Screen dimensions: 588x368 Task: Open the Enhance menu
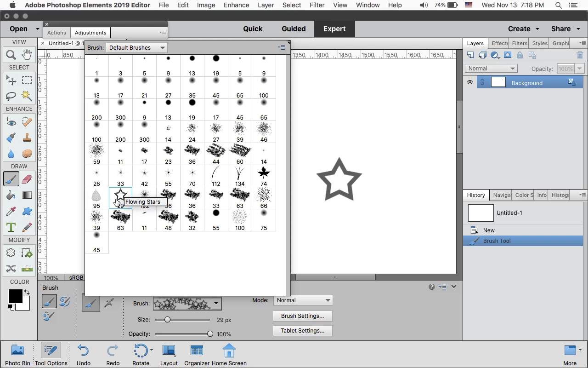(236, 5)
